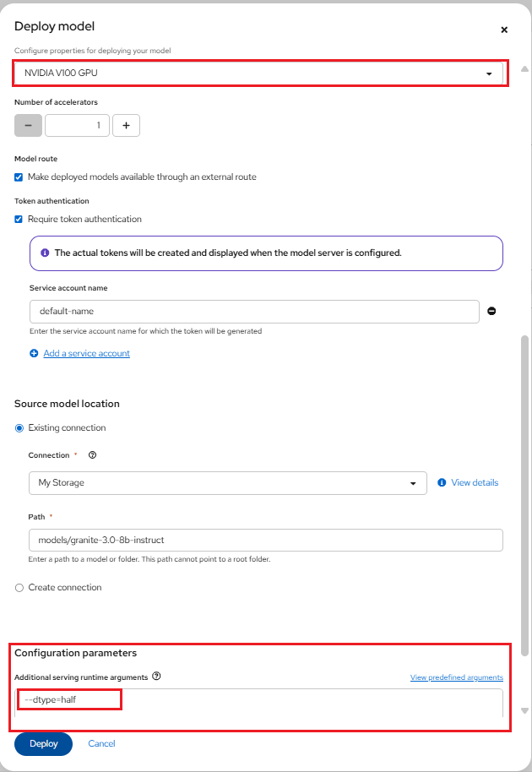
Task: Select the Create connection radio option
Action: point(19,588)
